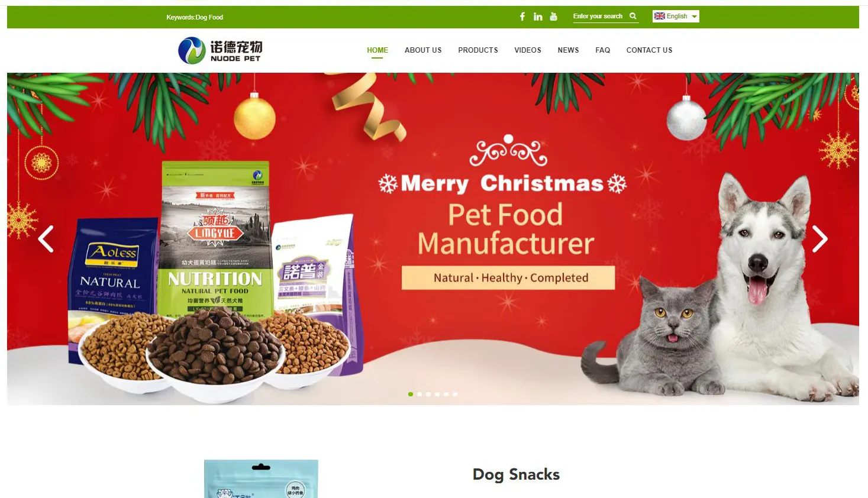Open the PRODUCTS menu

pyautogui.click(x=478, y=50)
